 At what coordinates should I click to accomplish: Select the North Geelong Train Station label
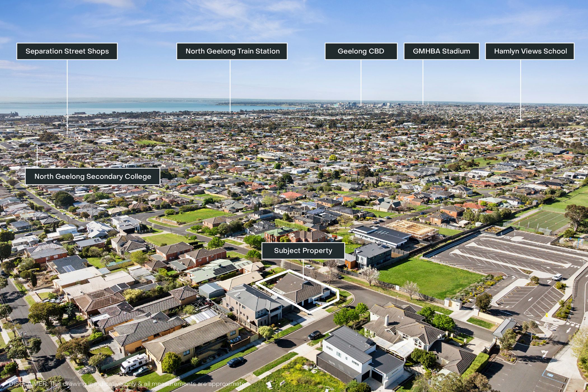[x=232, y=51]
